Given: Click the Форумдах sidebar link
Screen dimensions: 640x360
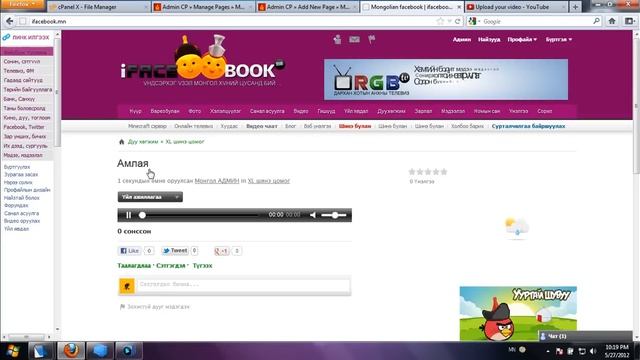Looking at the screenshot, I should click(x=16, y=205).
